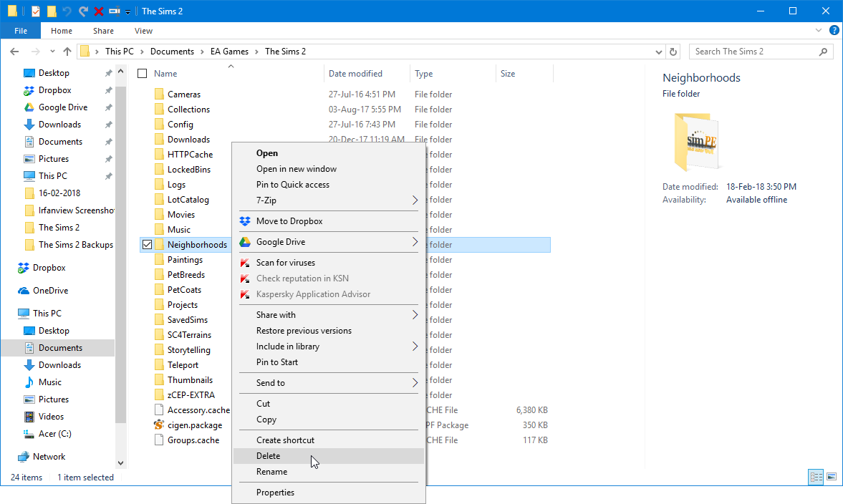
Task: Open the blue Help question mark icon
Action: (834, 31)
